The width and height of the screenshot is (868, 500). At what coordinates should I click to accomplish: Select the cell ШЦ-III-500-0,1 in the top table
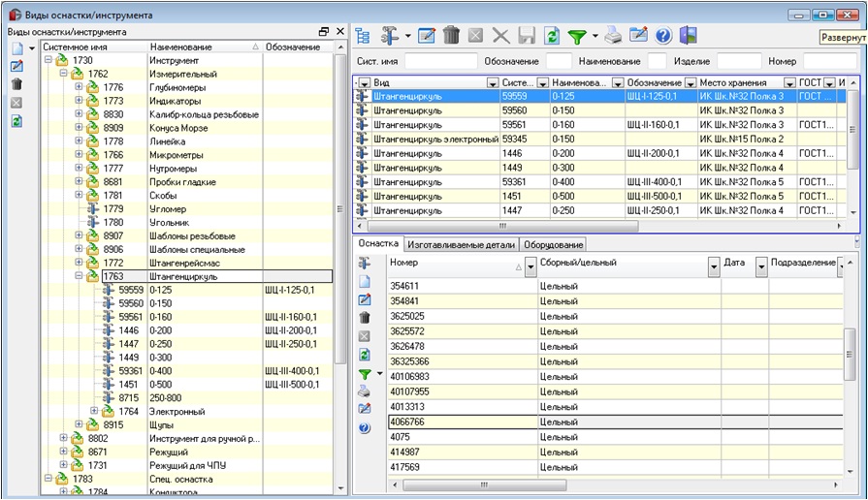(661, 197)
